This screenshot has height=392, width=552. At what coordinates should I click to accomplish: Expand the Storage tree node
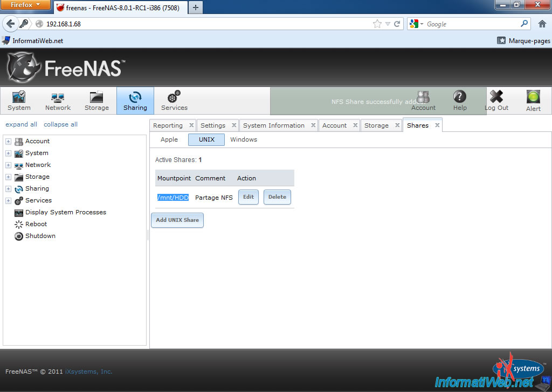click(x=9, y=177)
